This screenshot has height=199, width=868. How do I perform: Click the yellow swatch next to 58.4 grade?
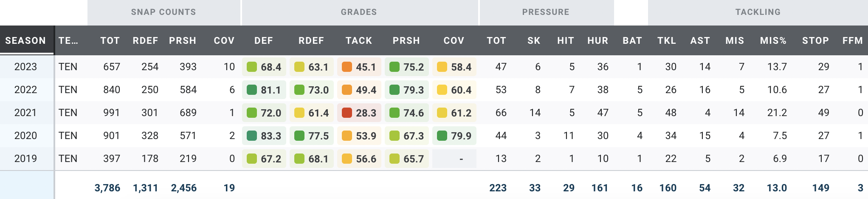click(442, 67)
